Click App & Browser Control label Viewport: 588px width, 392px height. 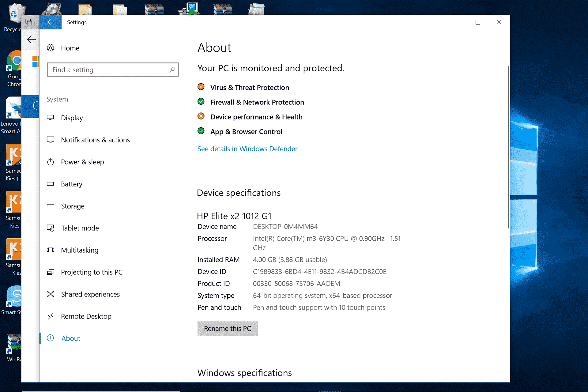pos(246,132)
